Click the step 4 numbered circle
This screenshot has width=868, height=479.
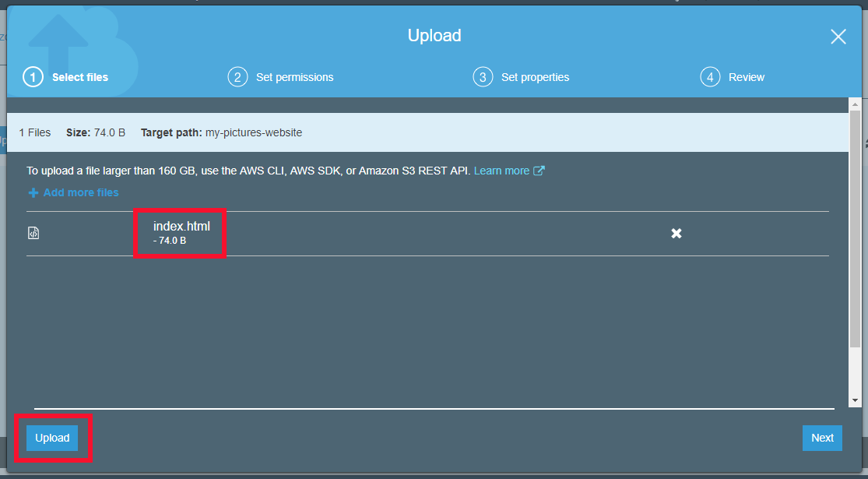click(x=709, y=76)
